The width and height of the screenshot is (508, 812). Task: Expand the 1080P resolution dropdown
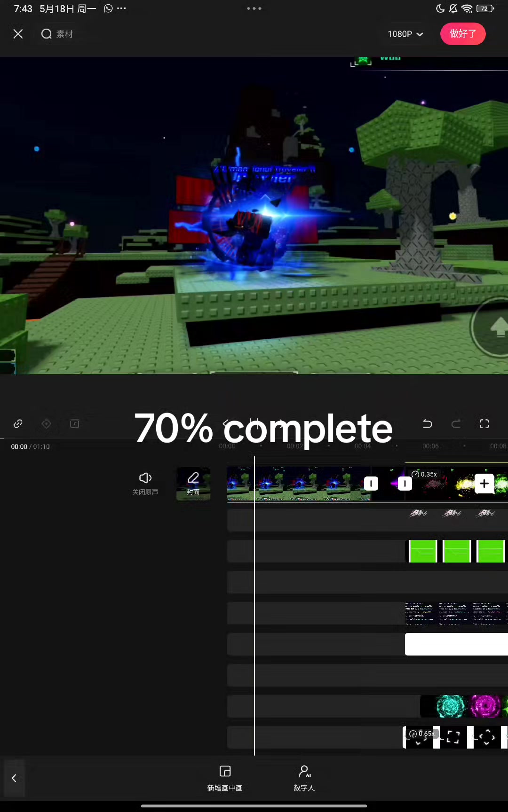tap(405, 34)
